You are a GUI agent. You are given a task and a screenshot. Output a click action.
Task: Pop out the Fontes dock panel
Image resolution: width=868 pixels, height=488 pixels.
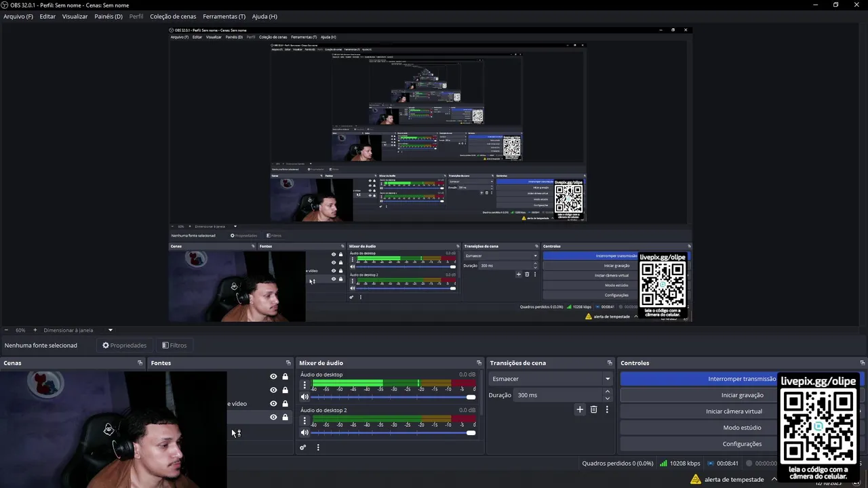point(288,363)
